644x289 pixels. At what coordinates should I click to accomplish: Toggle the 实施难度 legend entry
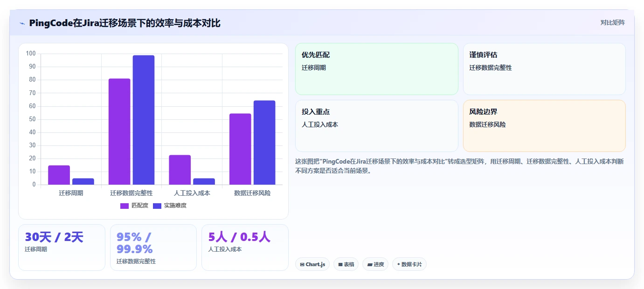click(170, 206)
